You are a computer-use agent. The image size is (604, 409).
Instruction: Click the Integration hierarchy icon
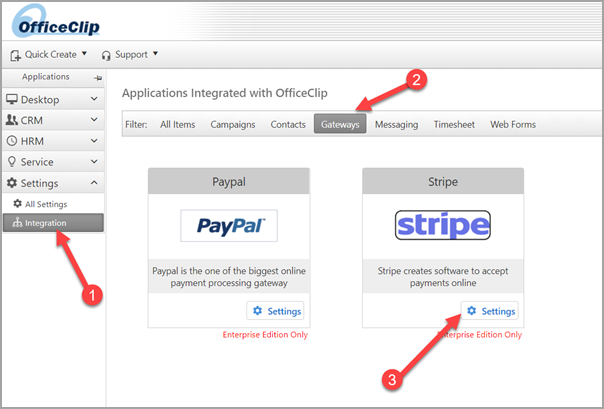(17, 223)
